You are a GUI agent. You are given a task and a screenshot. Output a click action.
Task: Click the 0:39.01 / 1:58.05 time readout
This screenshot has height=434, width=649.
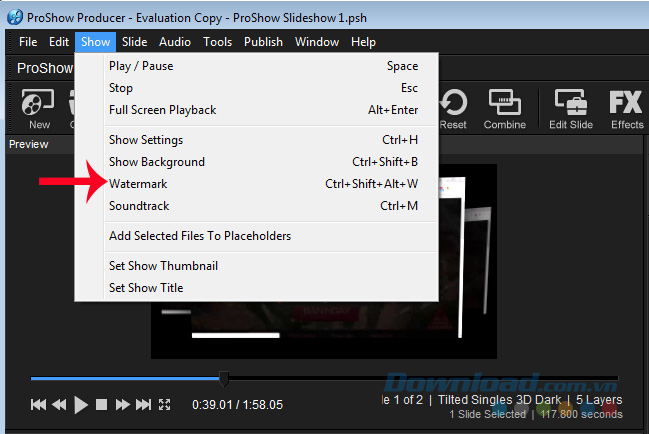point(237,405)
